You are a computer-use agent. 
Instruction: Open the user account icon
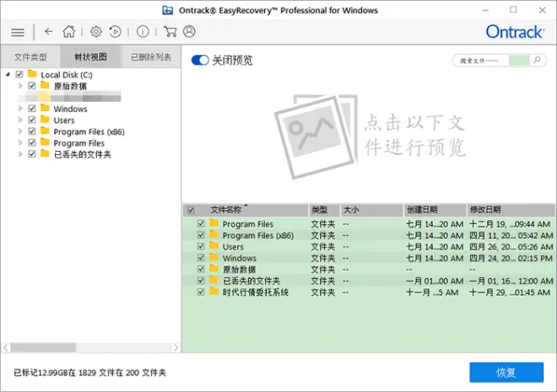[x=189, y=31]
